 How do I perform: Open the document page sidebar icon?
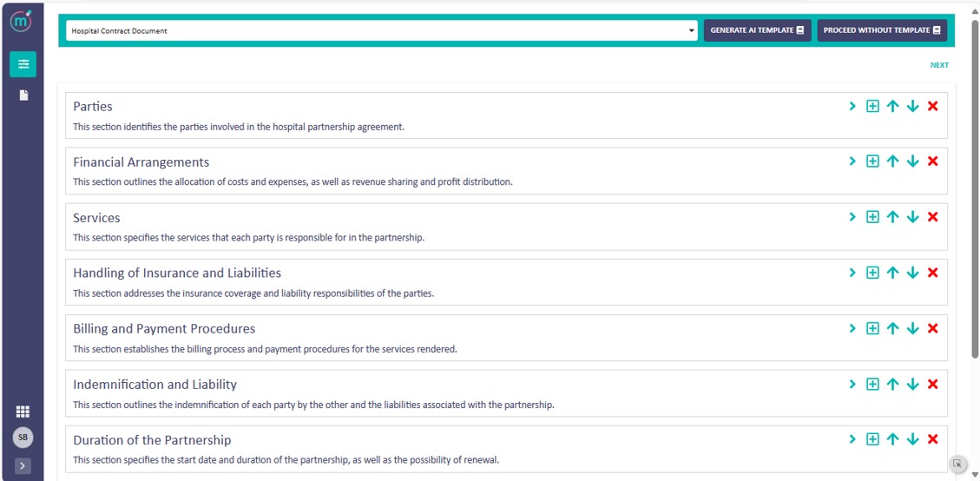coord(23,96)
